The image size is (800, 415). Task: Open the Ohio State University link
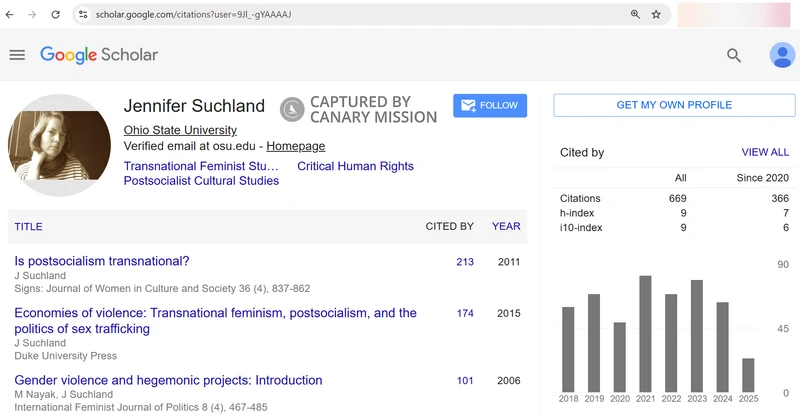pyautogui.click(x=180, y=130)
